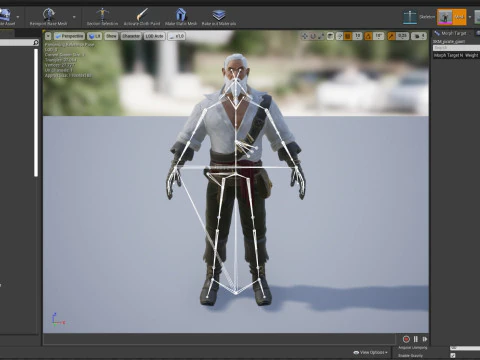Click the search magnifier in left panel

click(x=36, y=43)
